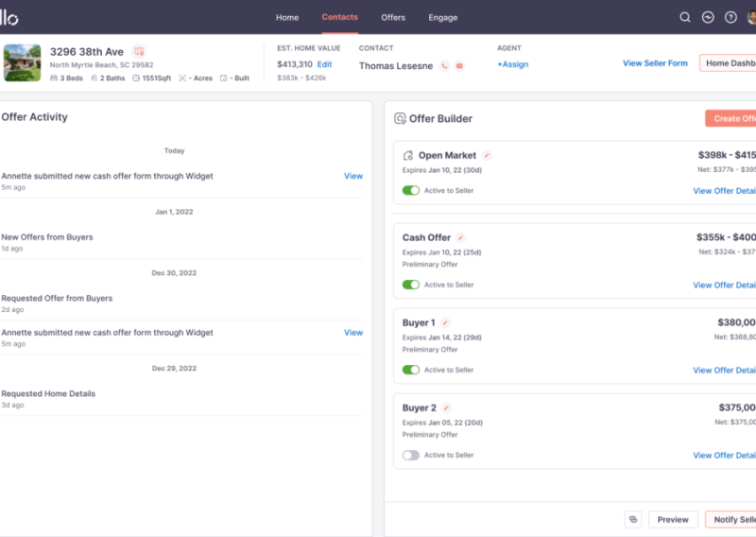756x537 pixels.
Task: Turn off Active to Seller for Cash Offer
Action: coord(410,285)
